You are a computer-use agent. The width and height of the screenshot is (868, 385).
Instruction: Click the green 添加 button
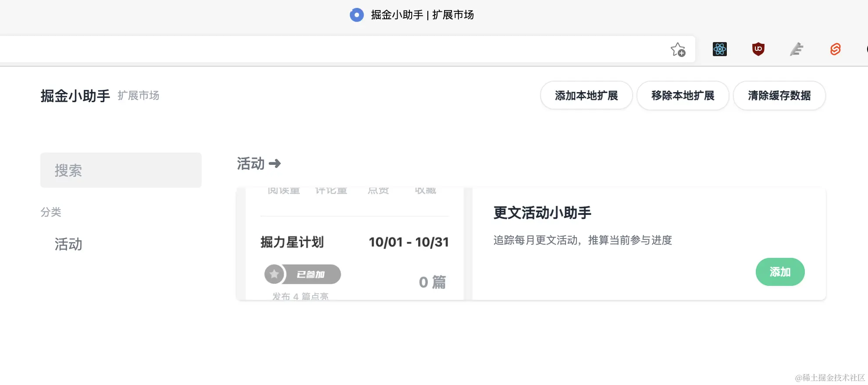[780, 272]
